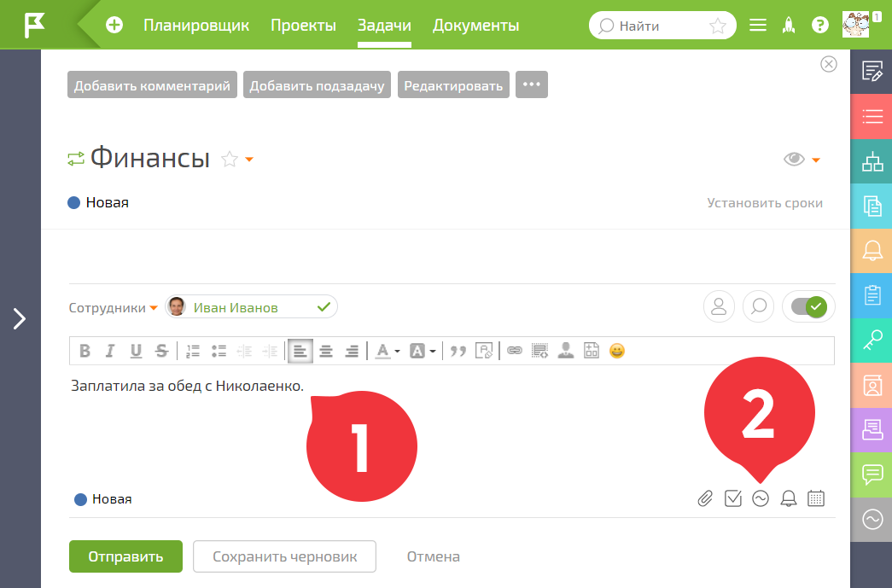The height and width of the screenshot is (588, 892).
Task: Go to the Проекты section
Action: point(303,26)
